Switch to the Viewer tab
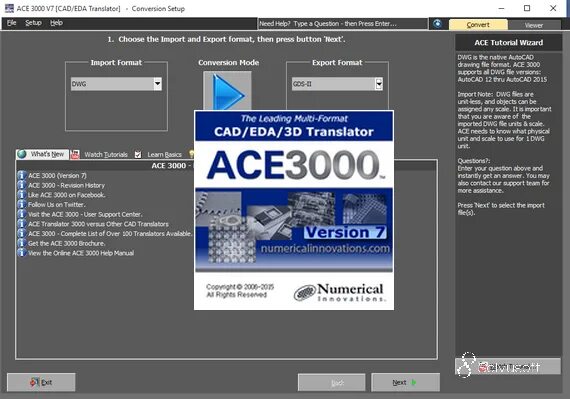 pyautogui.click(x=534, y=25)
